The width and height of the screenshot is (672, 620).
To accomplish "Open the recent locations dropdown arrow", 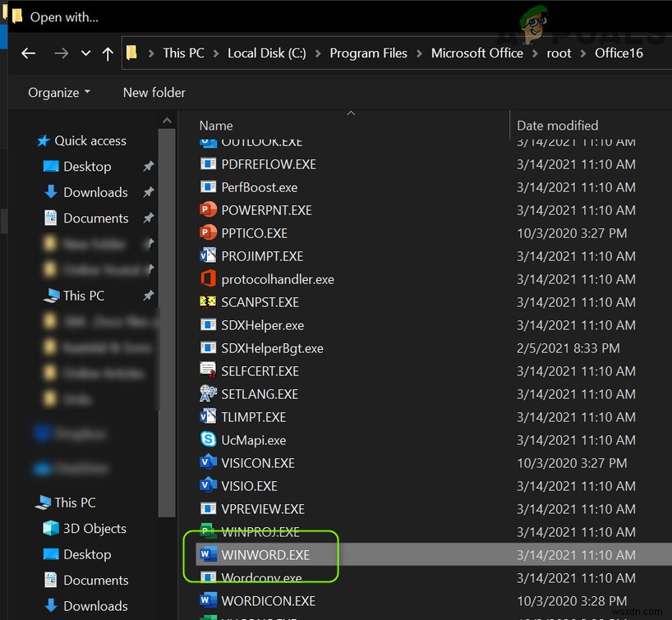I will 85,53.
